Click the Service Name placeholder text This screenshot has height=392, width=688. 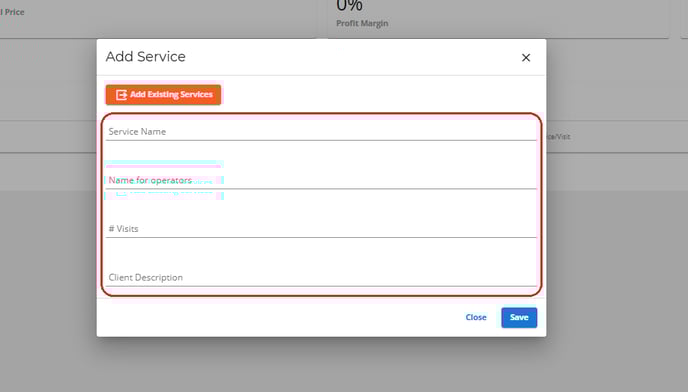tap(137, 132)
